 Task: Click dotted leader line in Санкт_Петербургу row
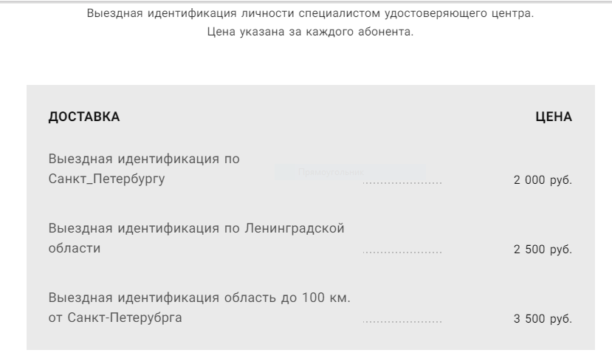coord(402,183)
